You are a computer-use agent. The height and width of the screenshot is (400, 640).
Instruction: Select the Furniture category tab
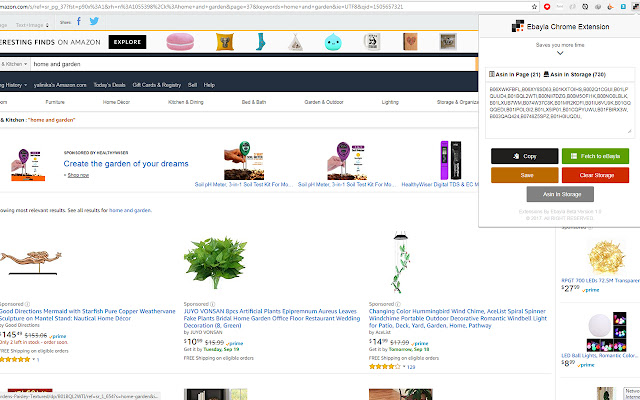(55, 102)
